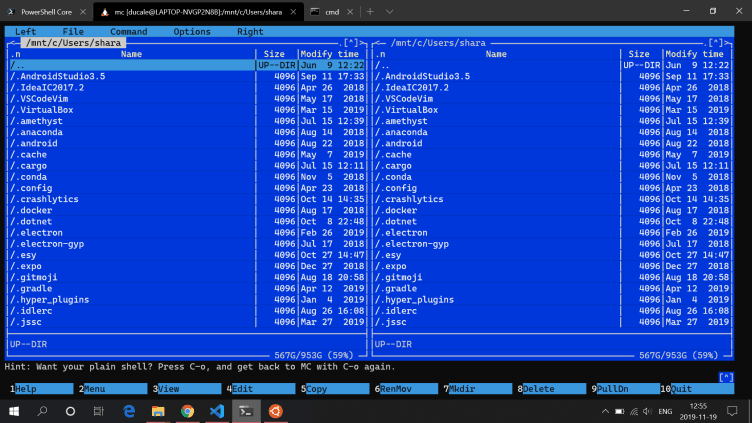Open the taskbar search magnifier icon
This screenshot has width=752, height=423.
point(43,411)
